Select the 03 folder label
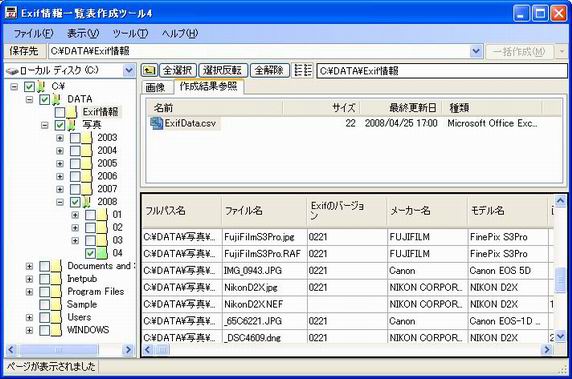572x379 pixels. click(x=117, y=240)
